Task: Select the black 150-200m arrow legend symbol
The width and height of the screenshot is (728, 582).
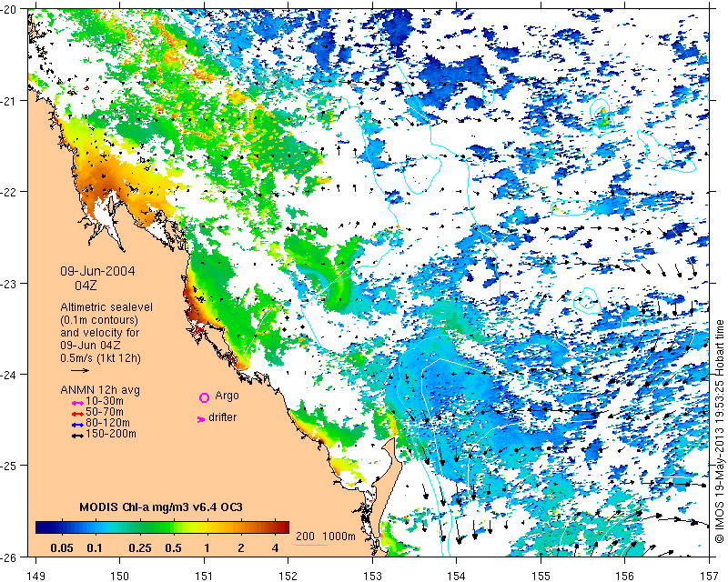Action: (x=77, y=436)
